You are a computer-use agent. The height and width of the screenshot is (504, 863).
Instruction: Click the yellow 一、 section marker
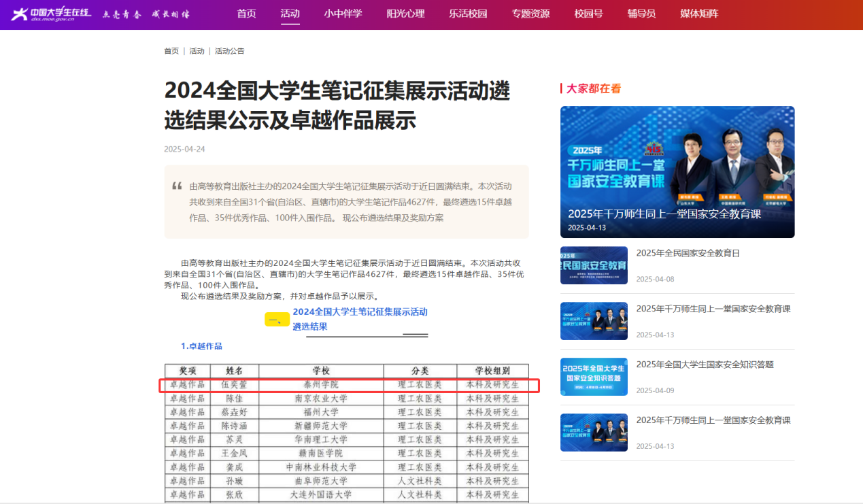[277, 320]
